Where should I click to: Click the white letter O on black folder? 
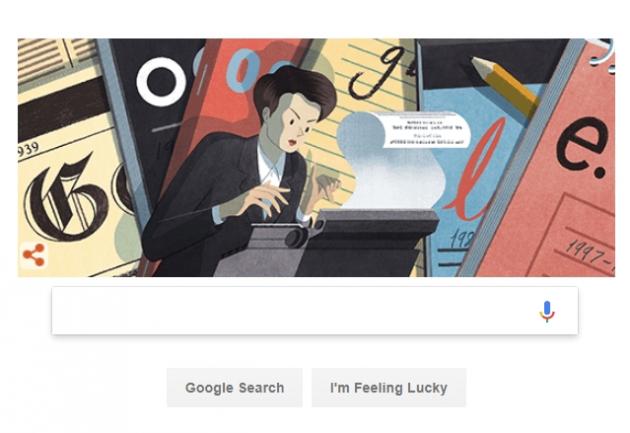pos(161,82)
